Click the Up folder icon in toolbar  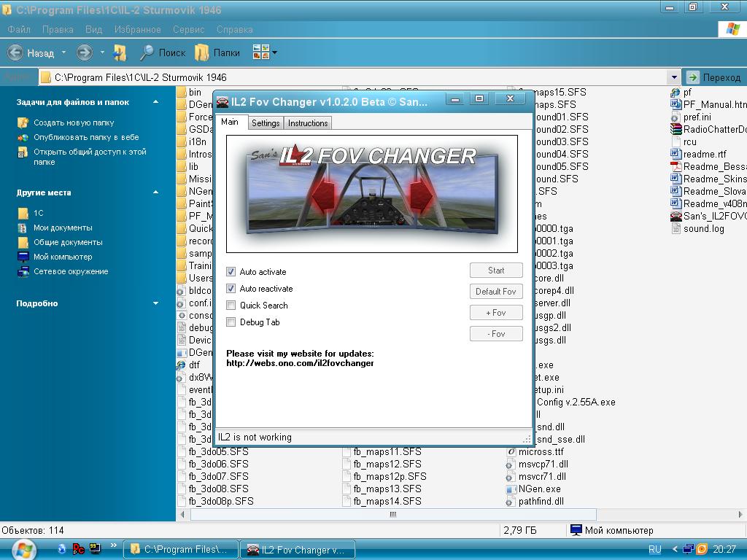click(120, 52)
